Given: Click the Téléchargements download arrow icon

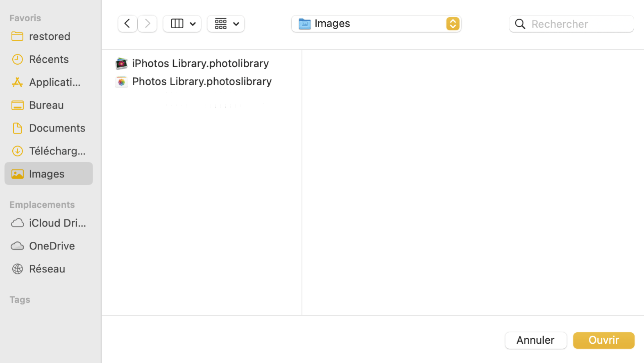Looking at the screenshot, I should pyautogui.click(x=17, y=151).
